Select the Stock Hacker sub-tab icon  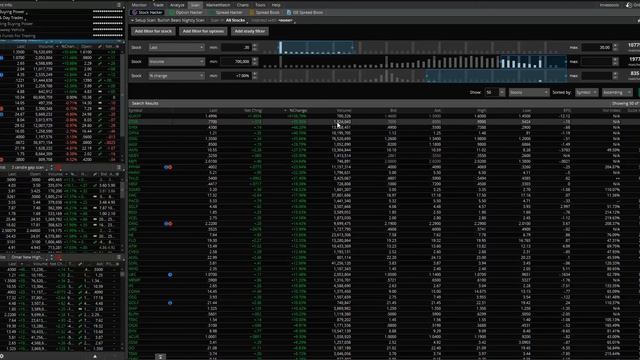coord(135,13)
